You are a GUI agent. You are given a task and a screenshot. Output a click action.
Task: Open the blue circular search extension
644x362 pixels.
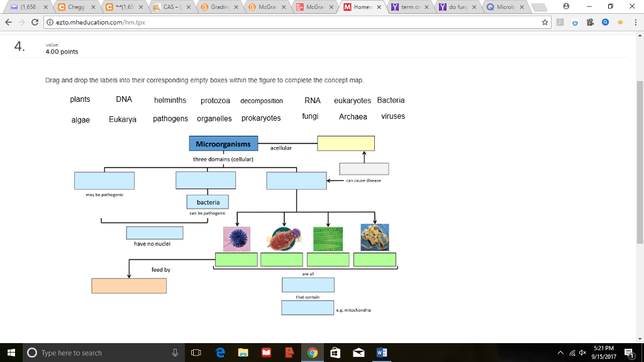click(x=604, y=22)
